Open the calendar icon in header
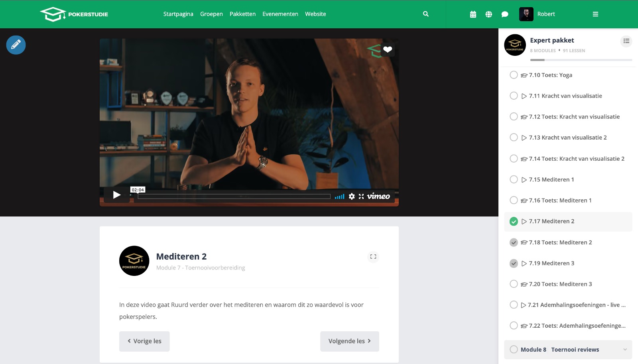Image resolution: width=638 pixels, height=364 pixels. click(x=473, y=14)
